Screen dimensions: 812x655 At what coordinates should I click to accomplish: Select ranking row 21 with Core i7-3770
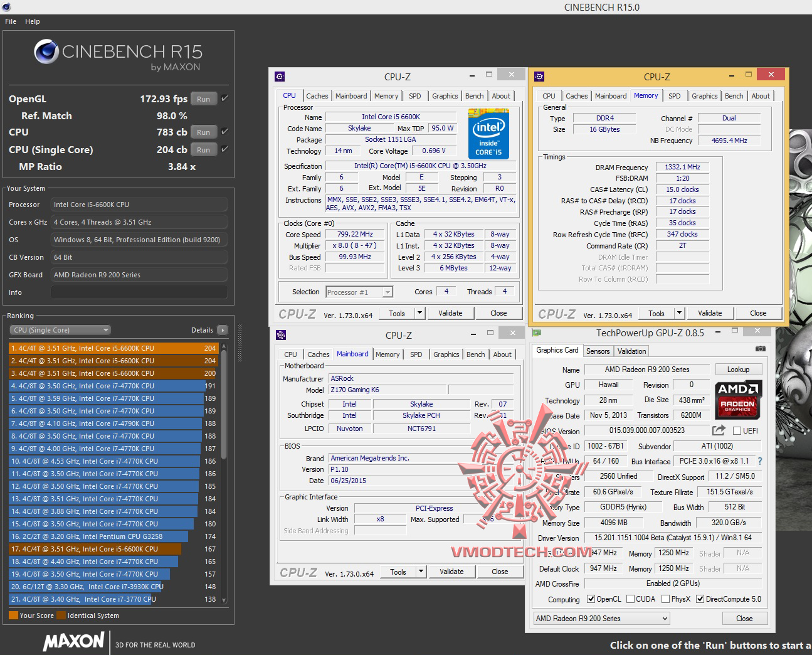pos(113,599)
